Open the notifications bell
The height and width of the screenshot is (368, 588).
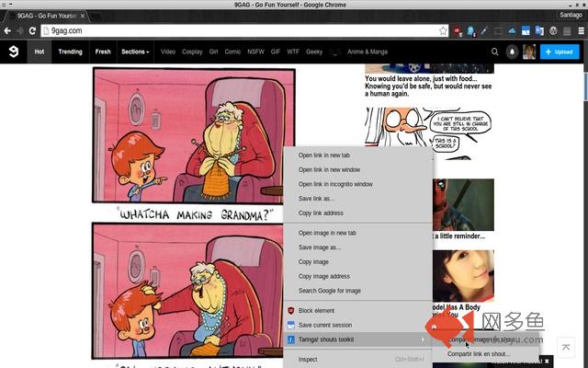click(512, 52)
